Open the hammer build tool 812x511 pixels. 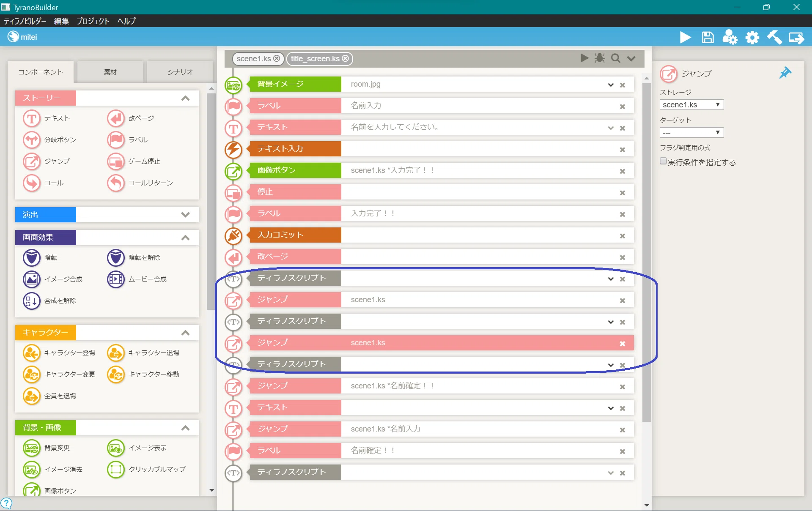(x=774, y=37)
